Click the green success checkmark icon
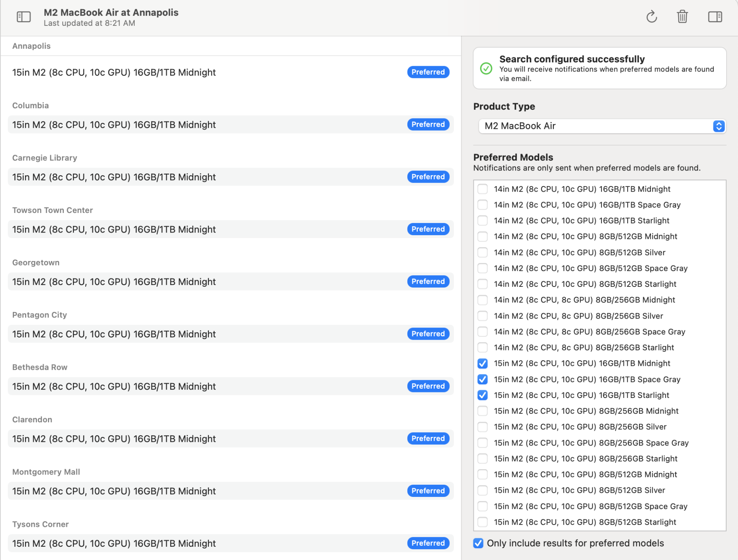 tap(486, 68)
